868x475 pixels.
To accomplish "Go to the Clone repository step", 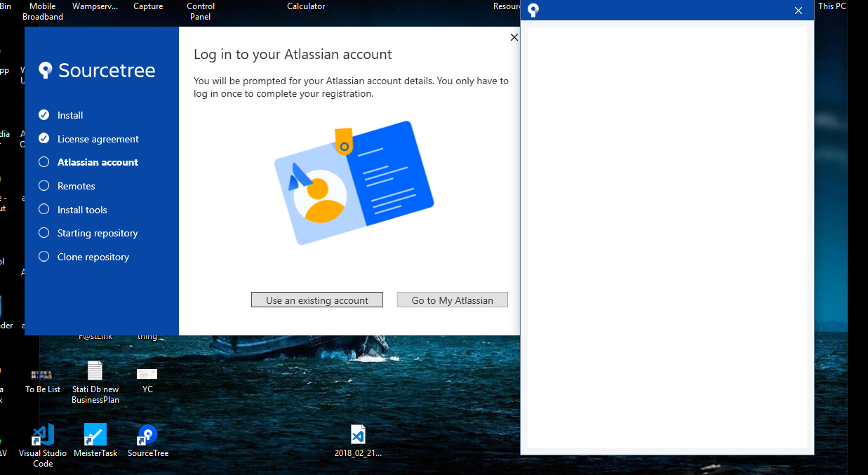I will coord(84,257).
